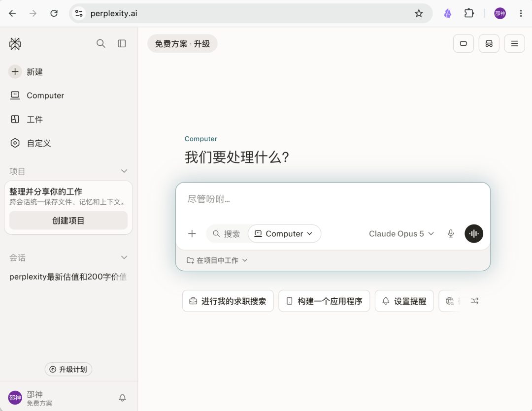Click the 升级计划 button
532x411 pixels.
click(x=68, y=369)
